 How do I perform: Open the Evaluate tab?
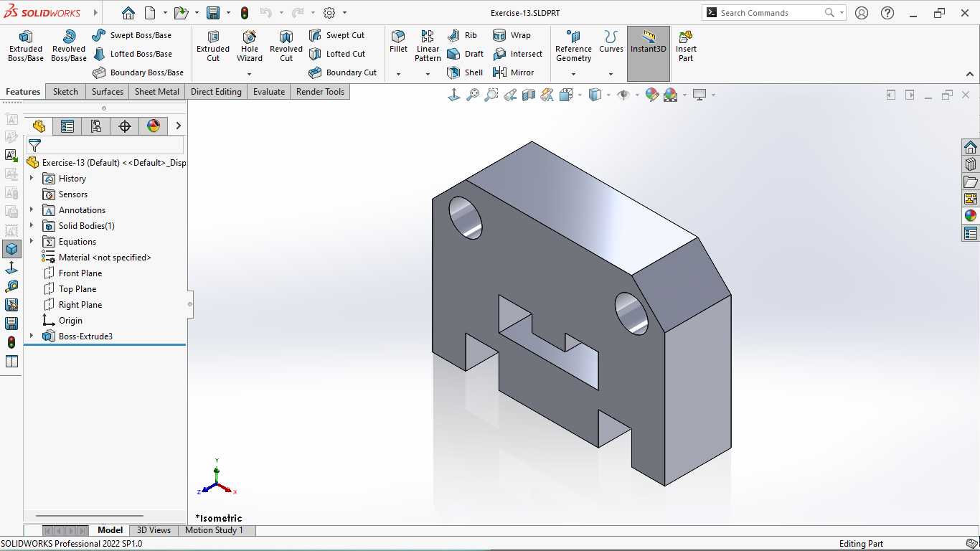[269, 92]
